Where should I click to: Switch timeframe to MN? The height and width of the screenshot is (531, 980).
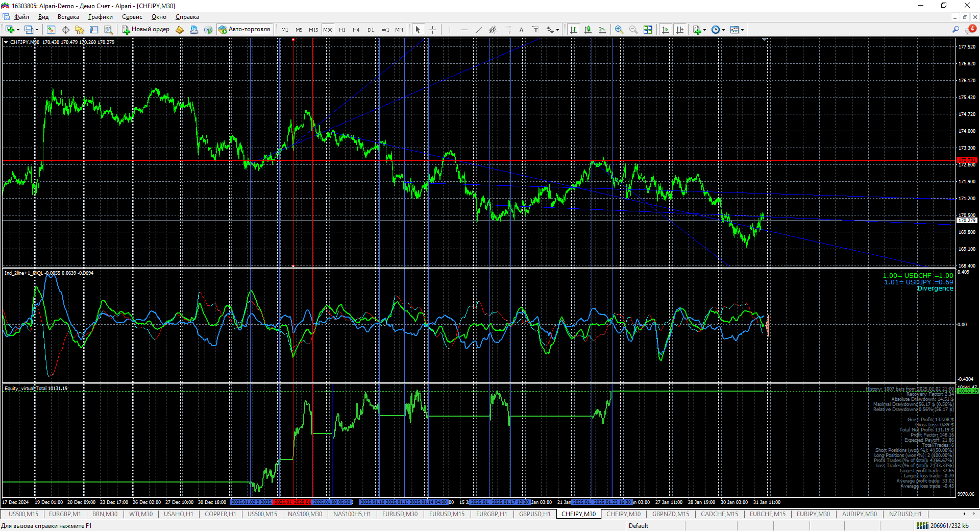399,30
